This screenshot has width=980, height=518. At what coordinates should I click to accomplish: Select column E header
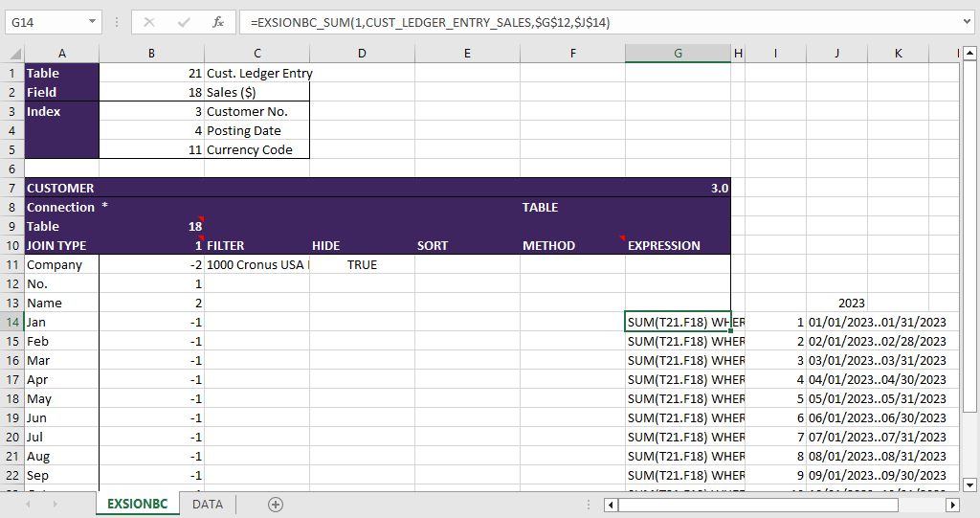(467, 54)
